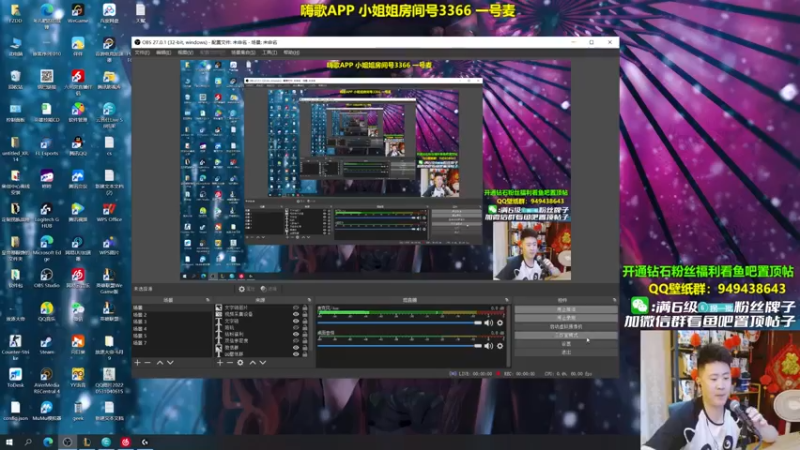Open Steam desktop shortcut
The width and height of the screenshot is (800, 450).
46,344
